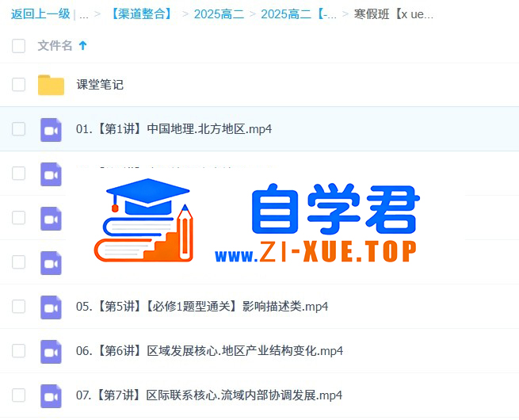Toggle the select-all checkbox beside 文件名

click(x=18, y=46)
